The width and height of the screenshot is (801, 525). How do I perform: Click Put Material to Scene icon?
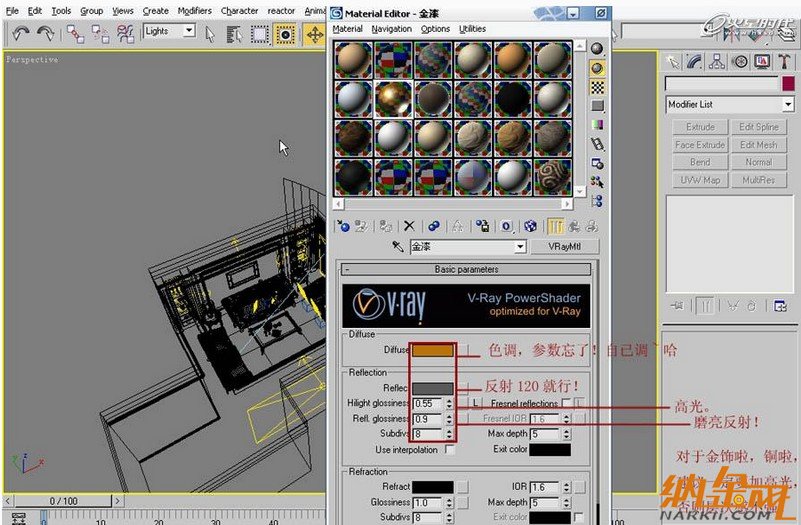pyautogui.click(x=361, y=226)
